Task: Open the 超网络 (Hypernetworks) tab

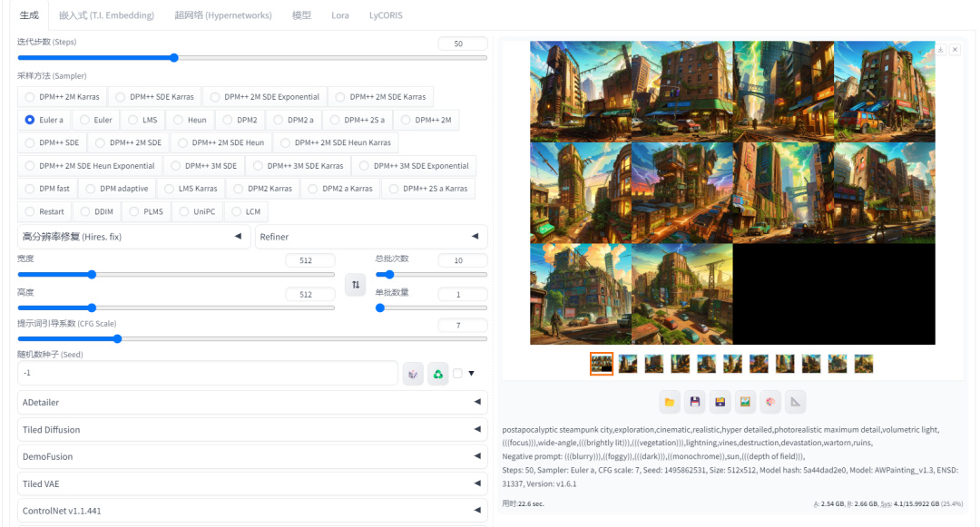Action: click(x=223, y=15)
